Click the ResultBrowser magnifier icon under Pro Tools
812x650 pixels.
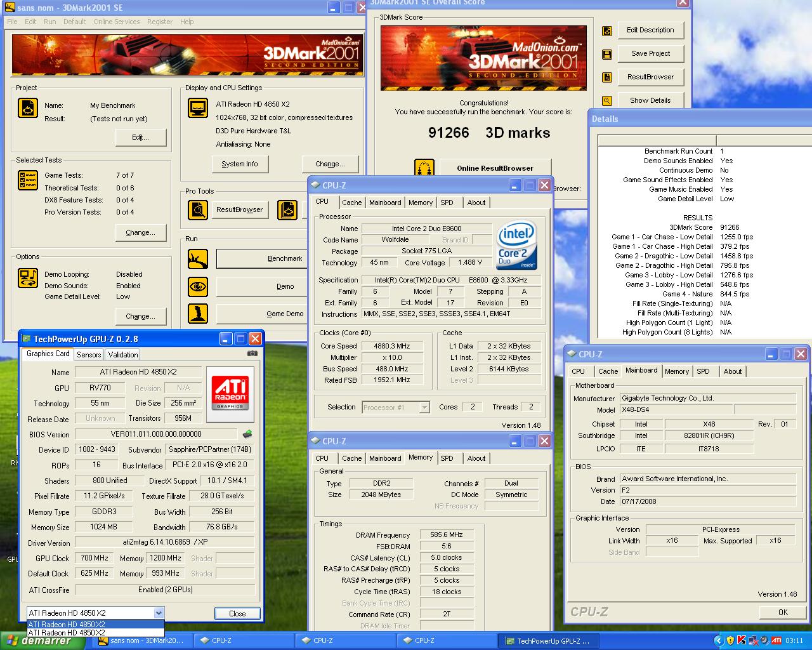198,209
